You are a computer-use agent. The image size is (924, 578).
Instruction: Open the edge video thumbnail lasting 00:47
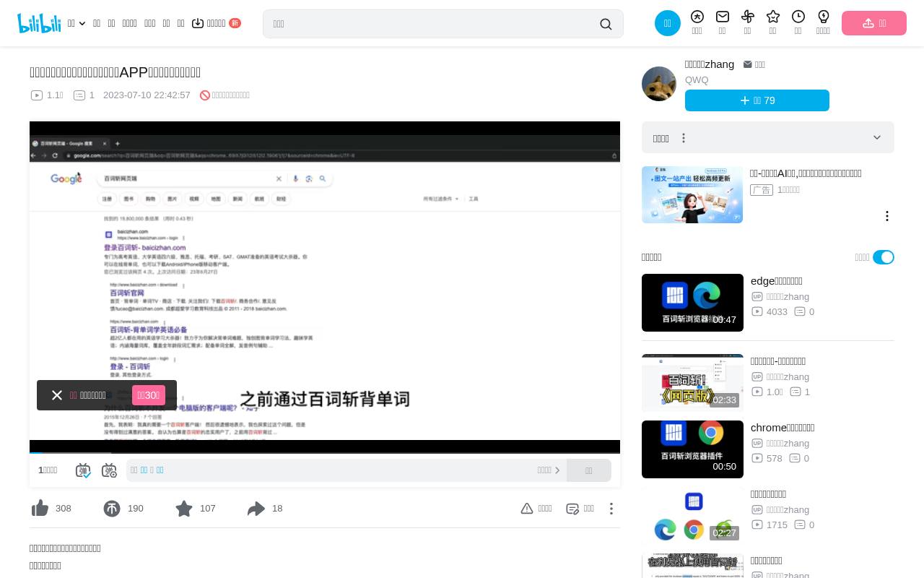692,303
